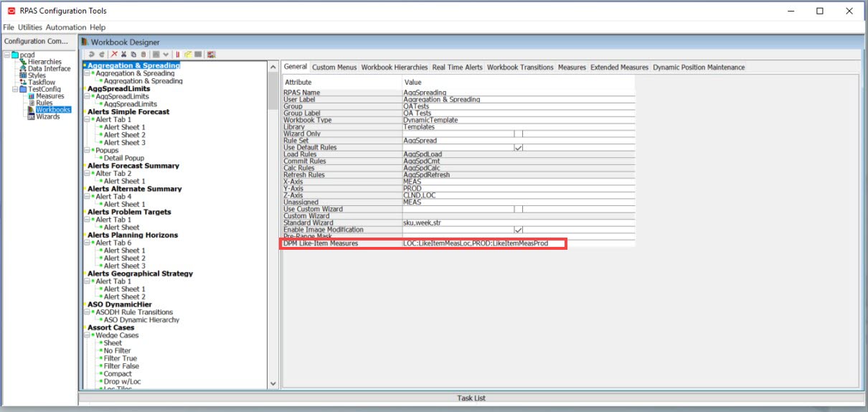Screen dimensions: 868x412
Task: Click the Measures chart icon under TestConfig
Action: click(x=31, y=96)
